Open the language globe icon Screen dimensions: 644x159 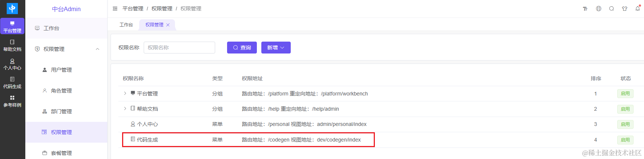599,9
